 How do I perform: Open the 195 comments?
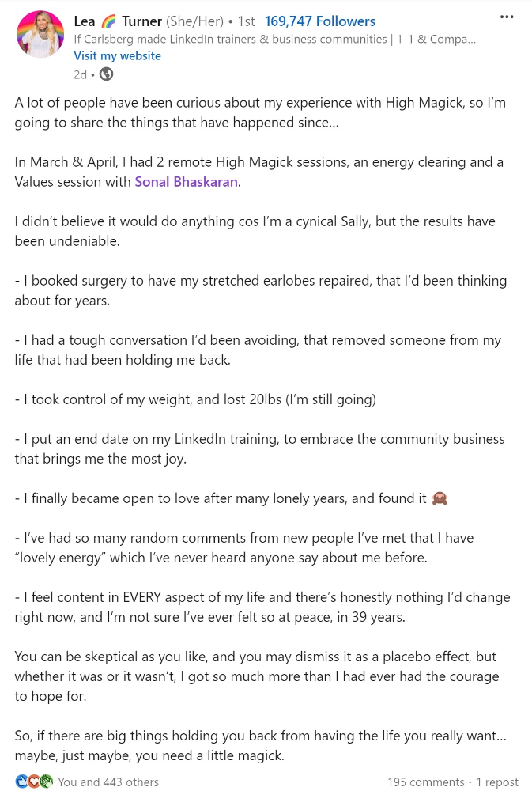(426, 782)
